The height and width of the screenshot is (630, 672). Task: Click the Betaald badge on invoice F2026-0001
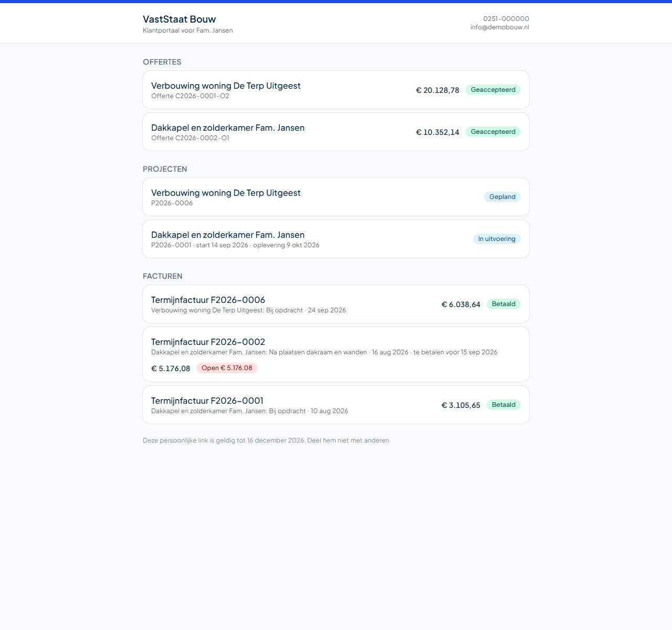pos(503,405)
